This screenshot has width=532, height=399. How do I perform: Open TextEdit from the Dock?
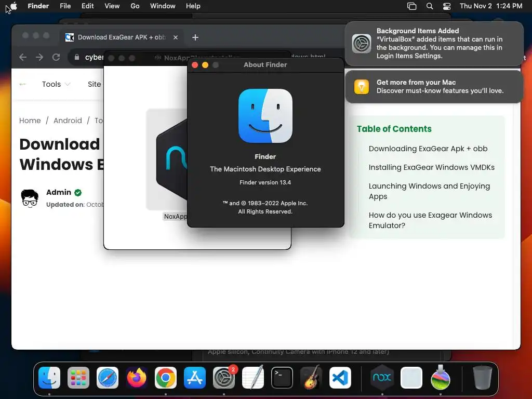[253, 378]
